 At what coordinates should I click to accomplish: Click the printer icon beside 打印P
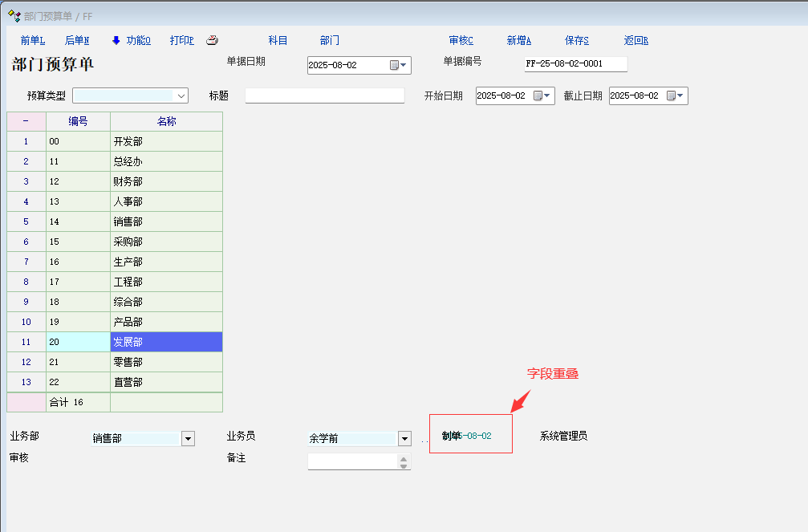[x=212, y=40]
